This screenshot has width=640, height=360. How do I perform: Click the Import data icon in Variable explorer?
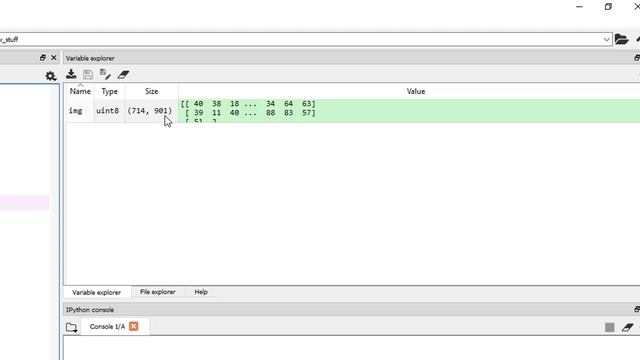71,74
